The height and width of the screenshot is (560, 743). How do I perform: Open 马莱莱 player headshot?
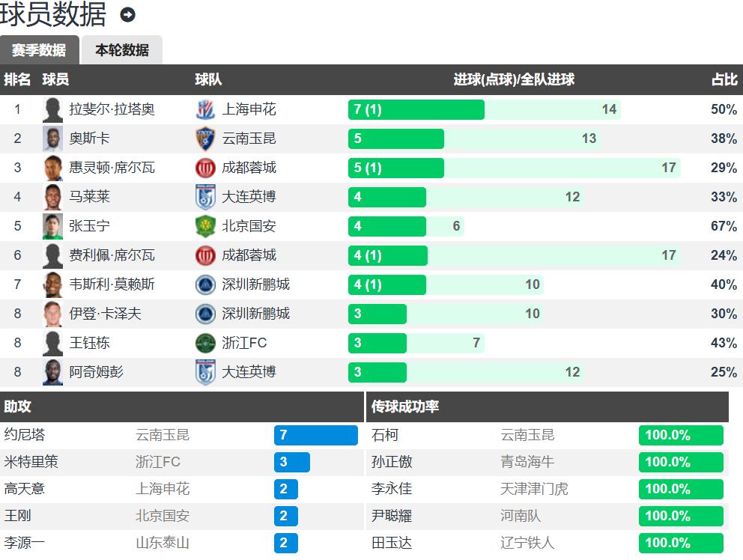[x=52, y=198]
